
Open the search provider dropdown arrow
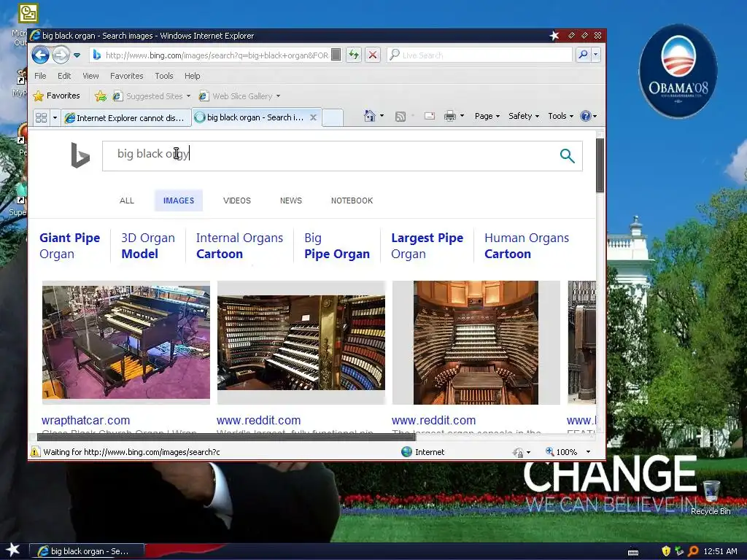pos(595,55)
